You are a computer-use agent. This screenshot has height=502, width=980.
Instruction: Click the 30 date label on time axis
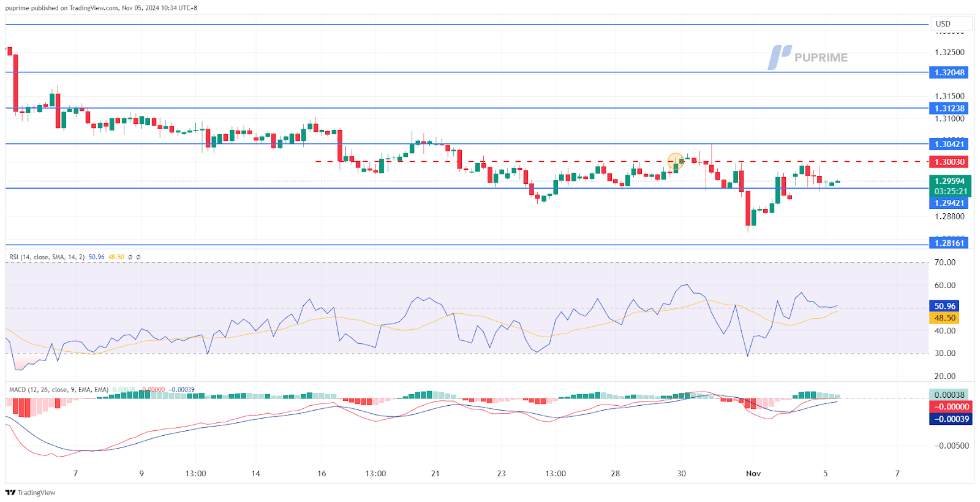pyautogui.click(x=682, y=474)
